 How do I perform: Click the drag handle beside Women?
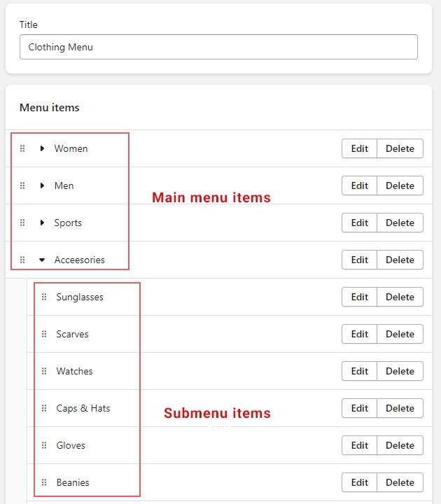click(22, 148)
